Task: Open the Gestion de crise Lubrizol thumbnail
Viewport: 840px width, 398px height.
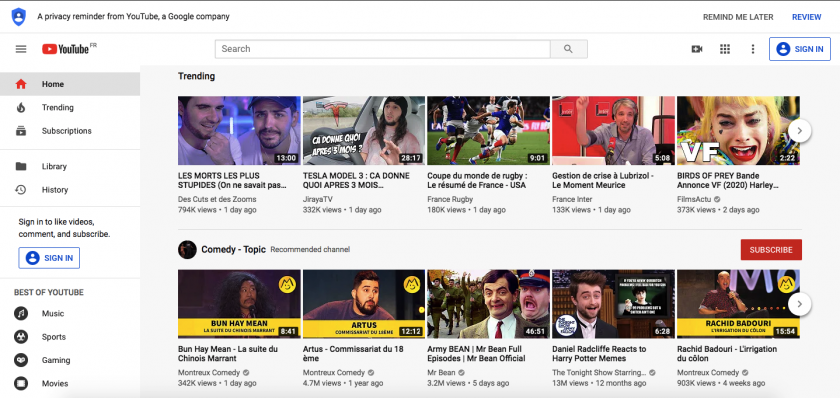Action: [x=613, y=130]
